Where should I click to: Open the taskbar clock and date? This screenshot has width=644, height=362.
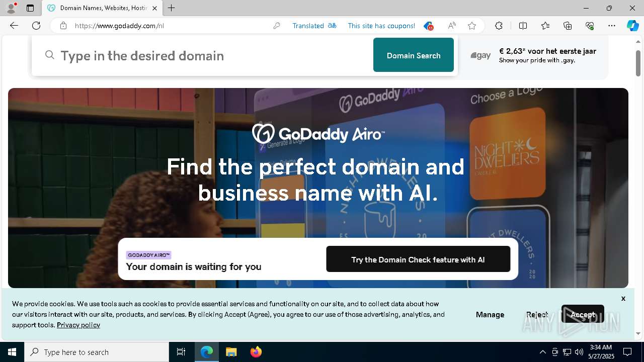(601, 352)
